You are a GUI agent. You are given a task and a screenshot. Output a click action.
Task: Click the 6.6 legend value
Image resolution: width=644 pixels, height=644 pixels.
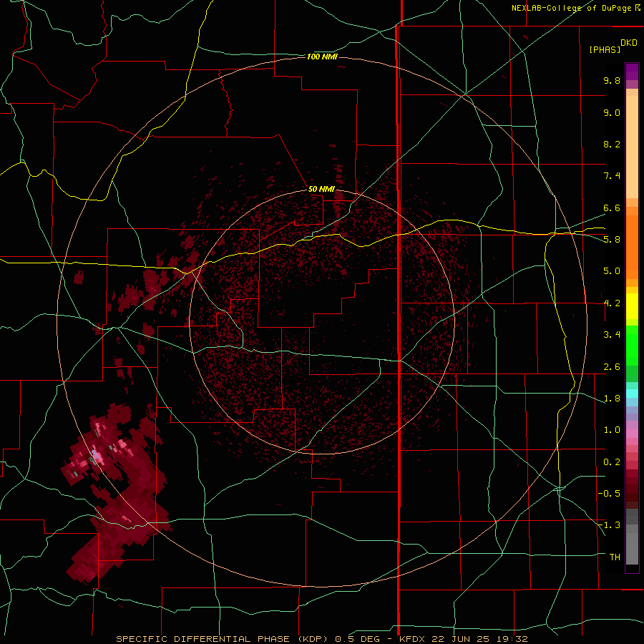coord(612,208)
